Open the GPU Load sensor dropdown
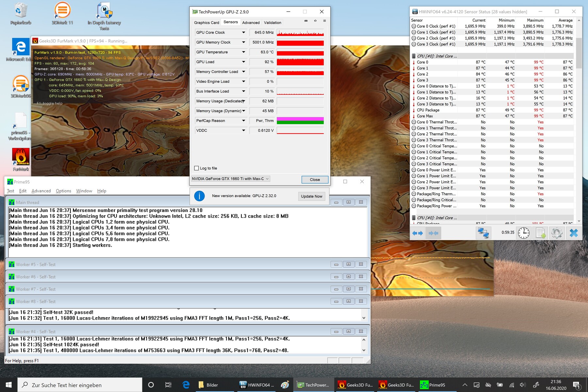This screenshot has height=392, width=588. (x=243, y=62)
